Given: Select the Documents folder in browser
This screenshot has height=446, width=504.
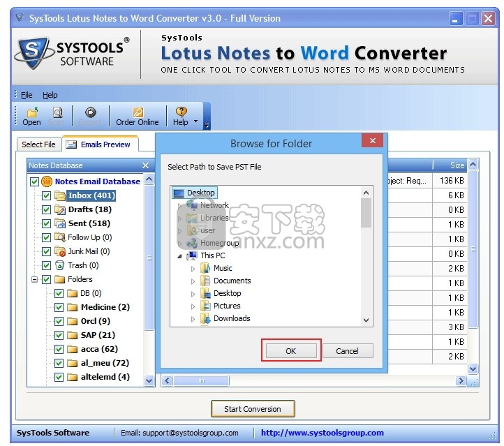Looking at the screenshot, I should click(x=232, y=281).
